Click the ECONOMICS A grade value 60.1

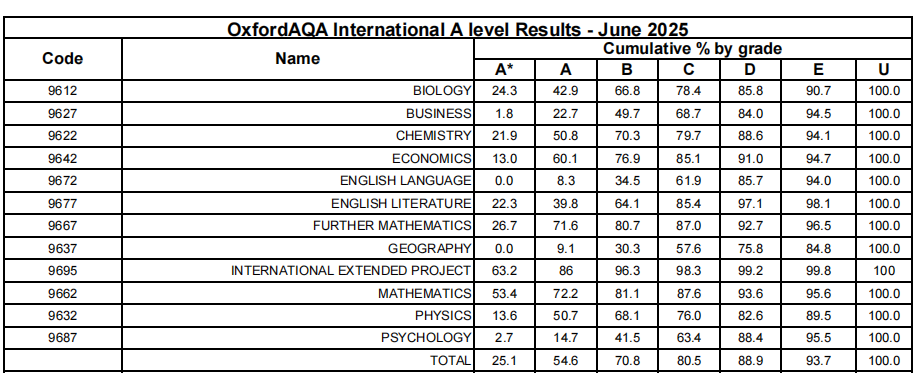click(566, 158)
